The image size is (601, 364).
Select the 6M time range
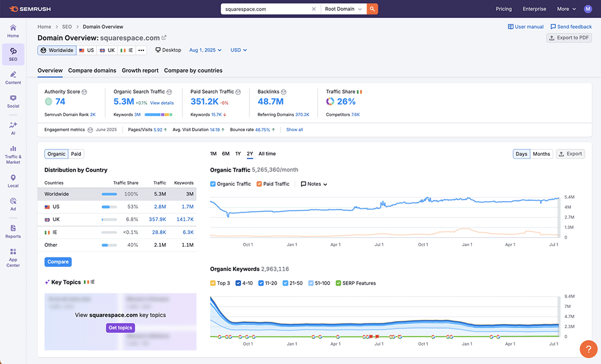point(226,154)
